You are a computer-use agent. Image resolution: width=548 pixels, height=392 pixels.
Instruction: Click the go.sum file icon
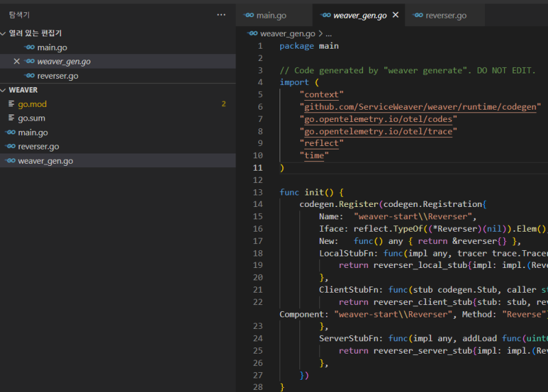click(x=11, y=119)
